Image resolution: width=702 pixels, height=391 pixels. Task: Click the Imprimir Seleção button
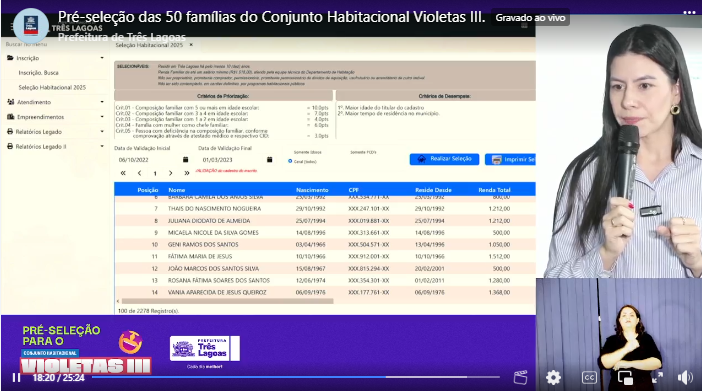[510, 159]
